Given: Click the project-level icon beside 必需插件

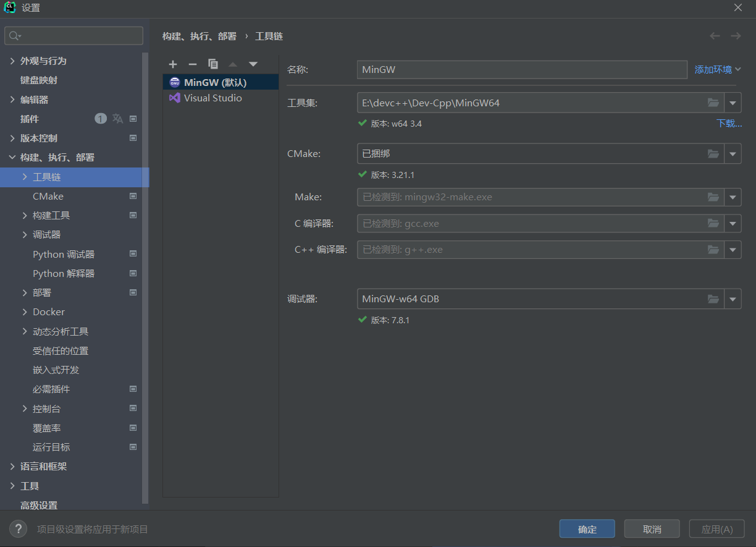Looking at the screenshot, I should pyautogui.click(x=133, y=389).
